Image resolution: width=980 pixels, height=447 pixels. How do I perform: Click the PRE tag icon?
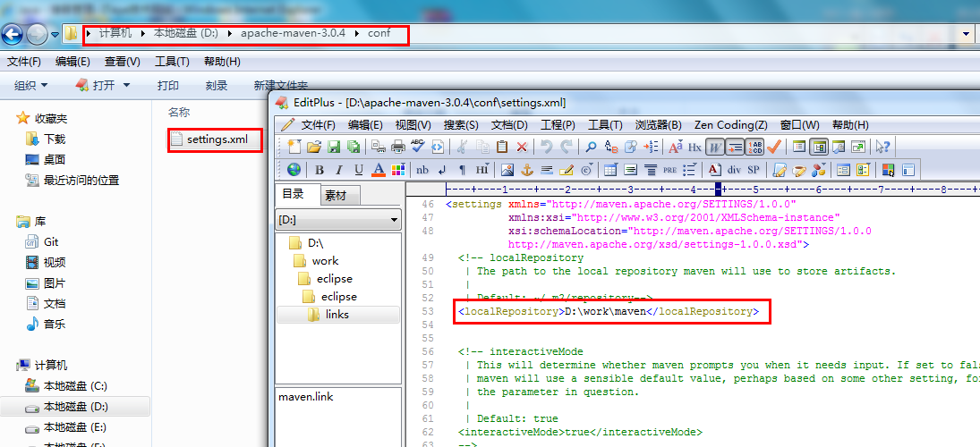coord(670,170)
